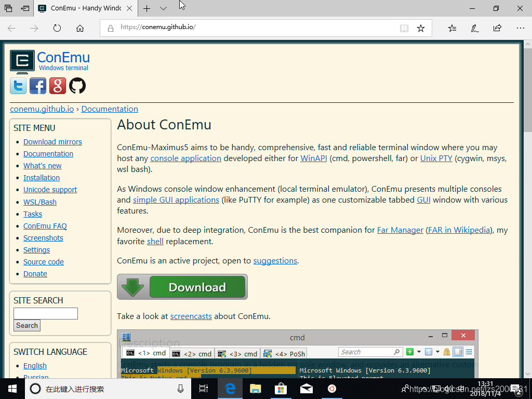The width and height of the screenshot is (532, 399).
Task: Open the Documentation breadcrumb link
Action: [x=110, y=109]
